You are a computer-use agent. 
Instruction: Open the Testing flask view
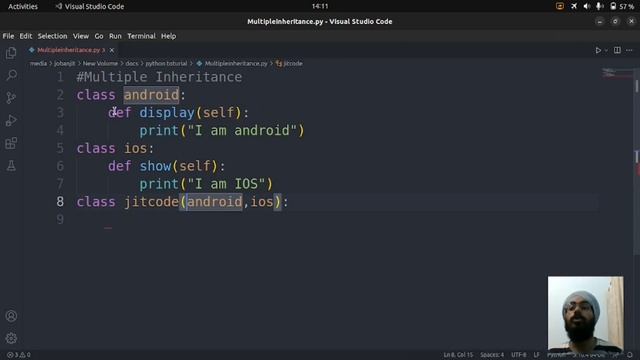[x=11, y=166]
